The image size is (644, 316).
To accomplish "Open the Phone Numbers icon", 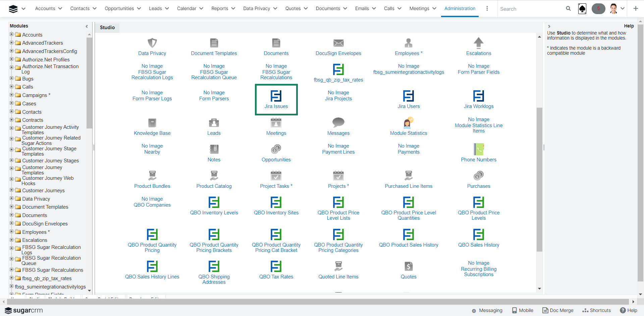I will (478, 149).
